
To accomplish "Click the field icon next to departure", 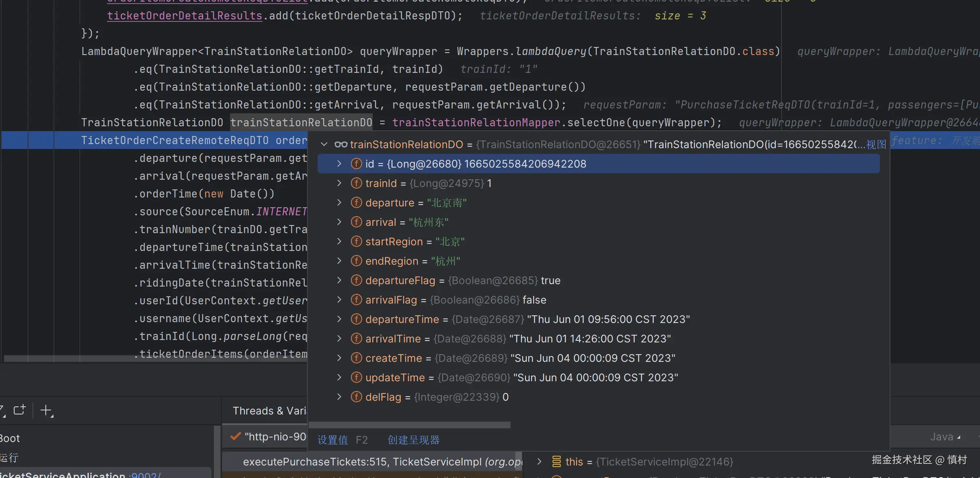I will tap(356, 203).
